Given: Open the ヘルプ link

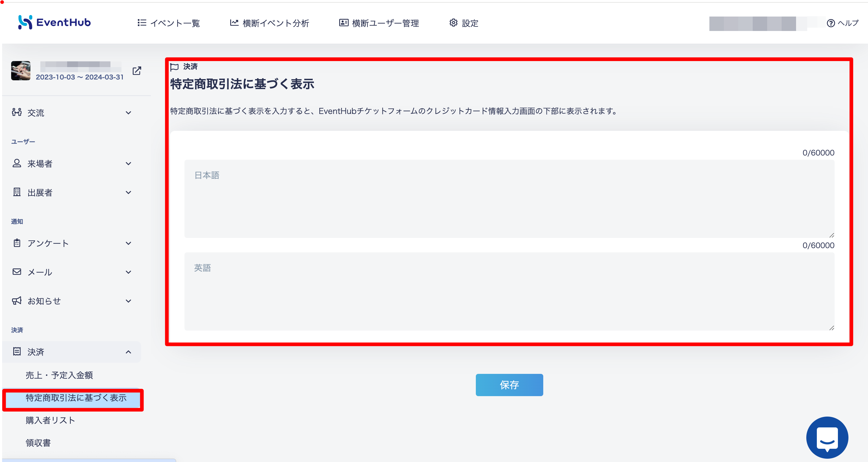Looking at the screenshot, I should pos(848,23).
